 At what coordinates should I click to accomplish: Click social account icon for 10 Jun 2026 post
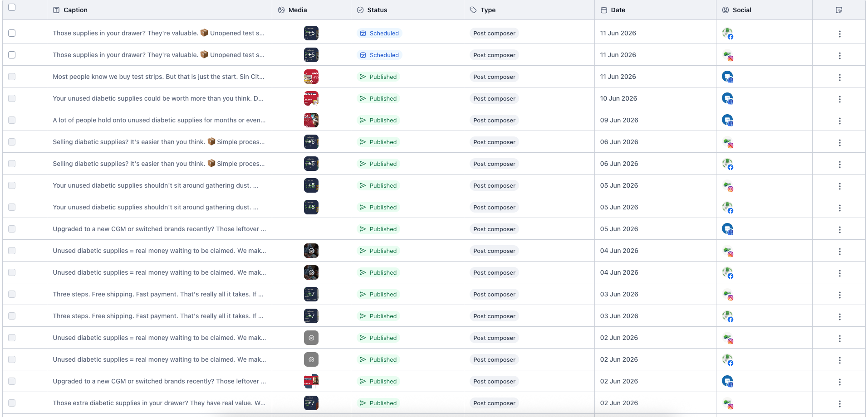pos(728,99)
